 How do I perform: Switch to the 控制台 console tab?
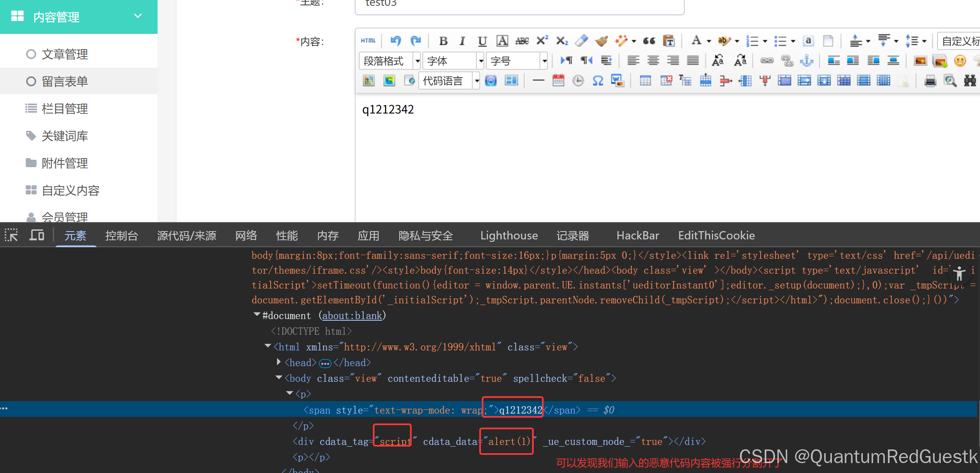pyautogui.click(x=121, y=236)
